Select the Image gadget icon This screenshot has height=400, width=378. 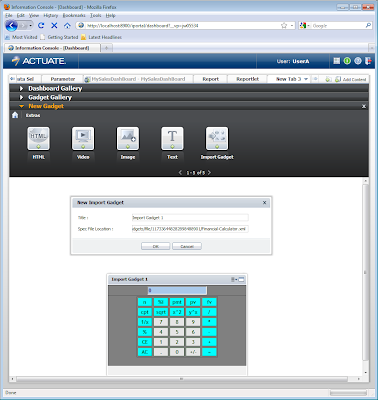[x=128, y=138]
